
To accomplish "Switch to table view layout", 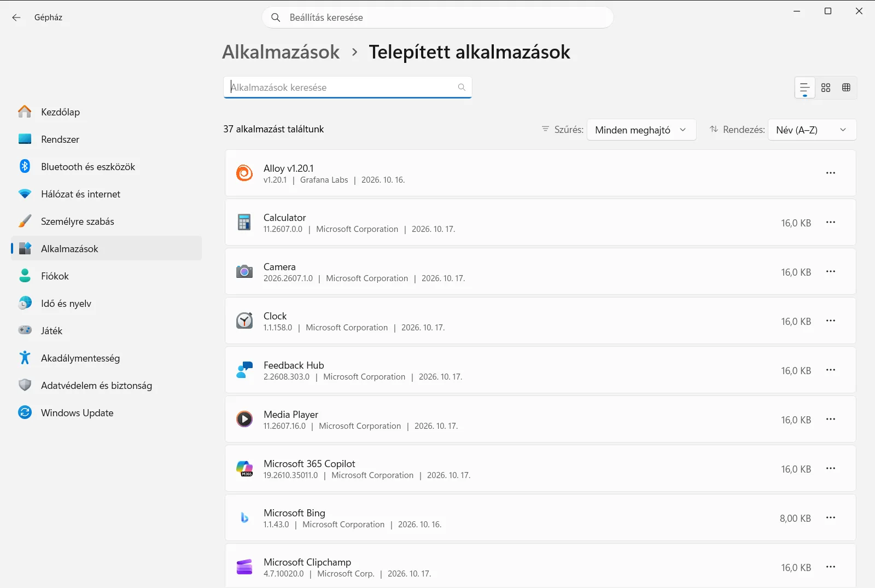I will coord(846,88).
